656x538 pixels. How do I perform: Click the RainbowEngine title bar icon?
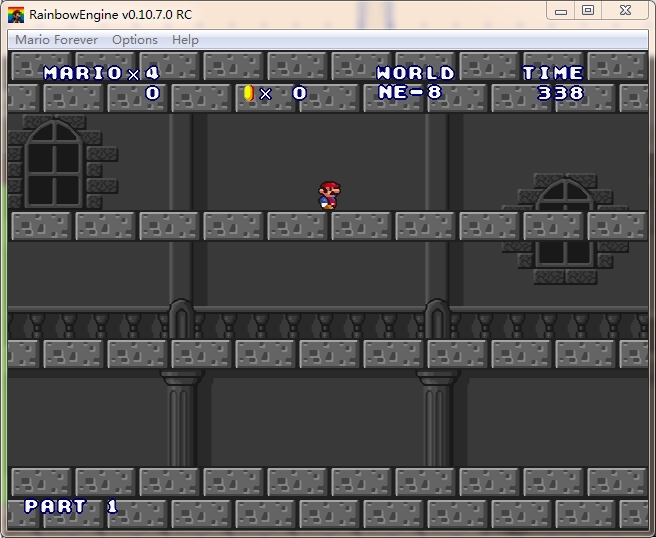(16, 15)
